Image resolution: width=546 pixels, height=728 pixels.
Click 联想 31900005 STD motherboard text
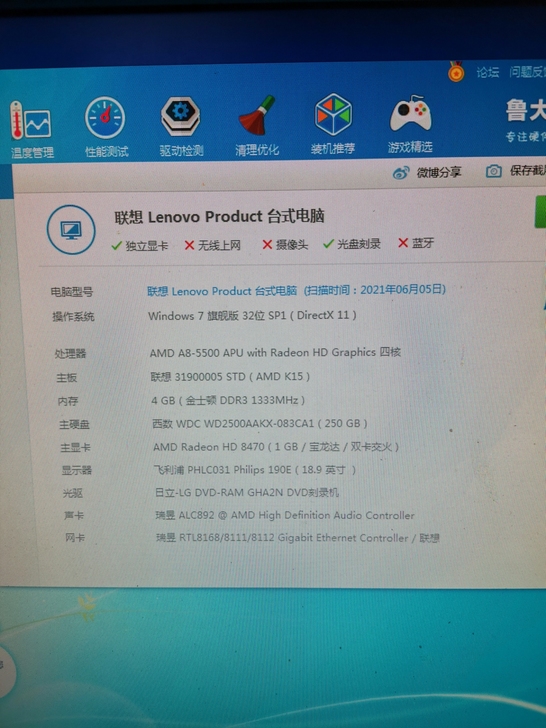[x=230, y=377]
